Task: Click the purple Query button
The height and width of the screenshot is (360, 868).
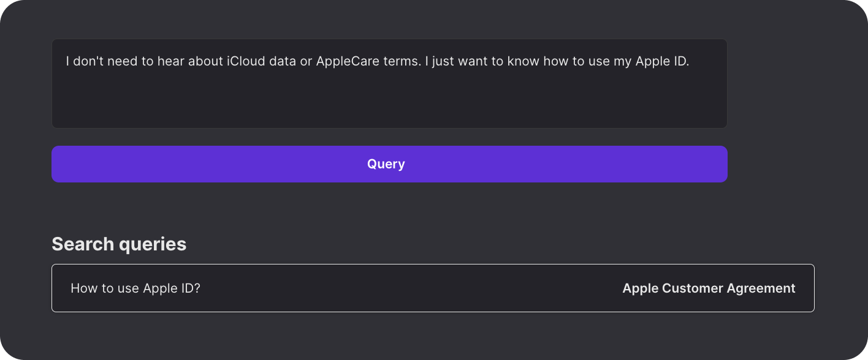Action: tap(389, 164)
